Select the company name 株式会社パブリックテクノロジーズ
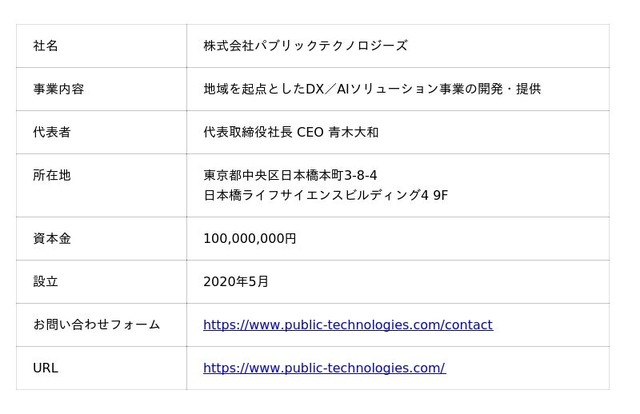The image size is (640, 414). (304, 46)
